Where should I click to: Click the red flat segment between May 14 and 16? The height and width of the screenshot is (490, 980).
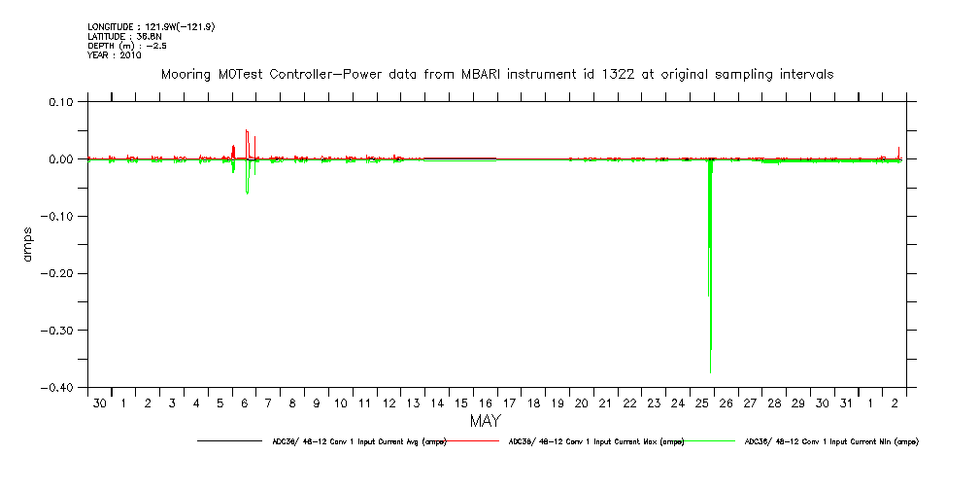pyautogui.click(x=459, y=157)
